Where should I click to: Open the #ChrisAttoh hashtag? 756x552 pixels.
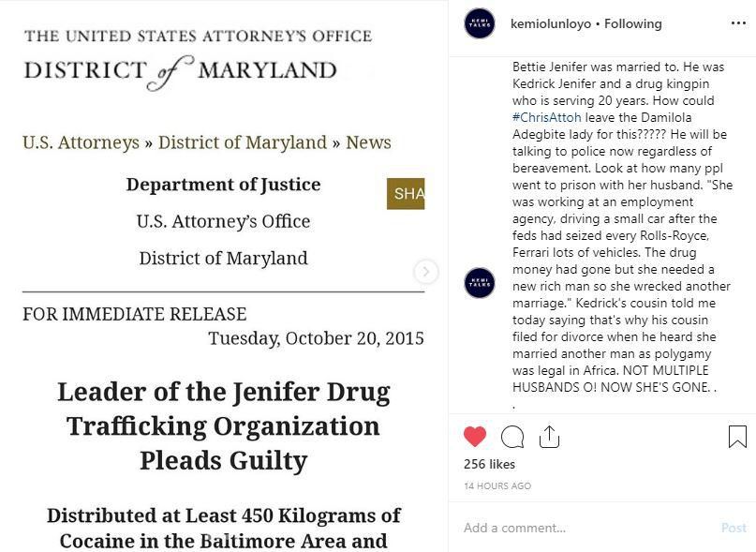[547, 117]
